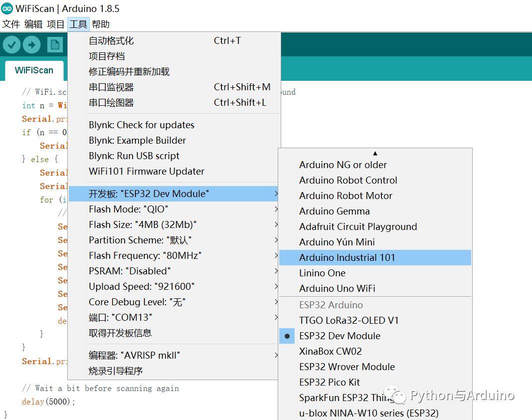Expand the Flash Size 4MB submenu
The height and width of the screenshot is (420, 532).
point(174,225)
